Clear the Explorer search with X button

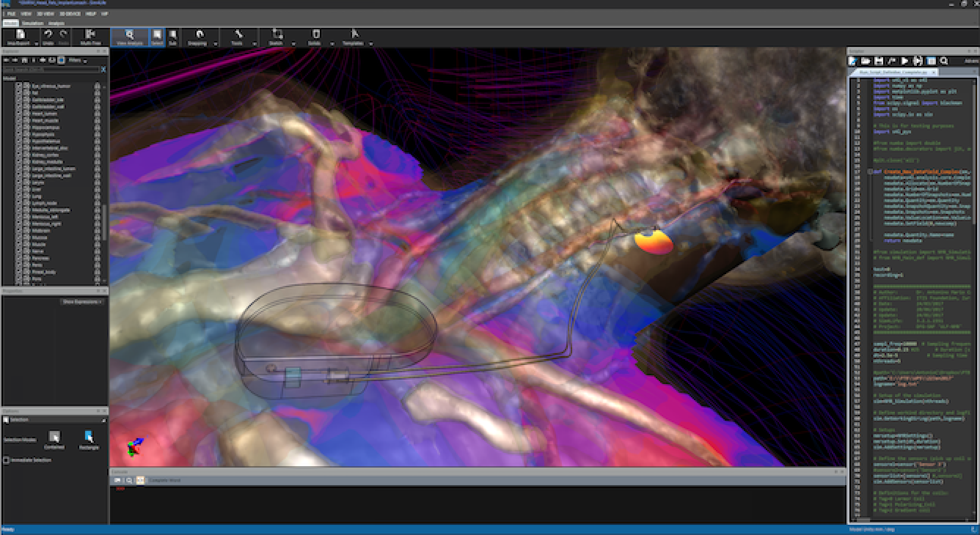click(x=103, y=70)
